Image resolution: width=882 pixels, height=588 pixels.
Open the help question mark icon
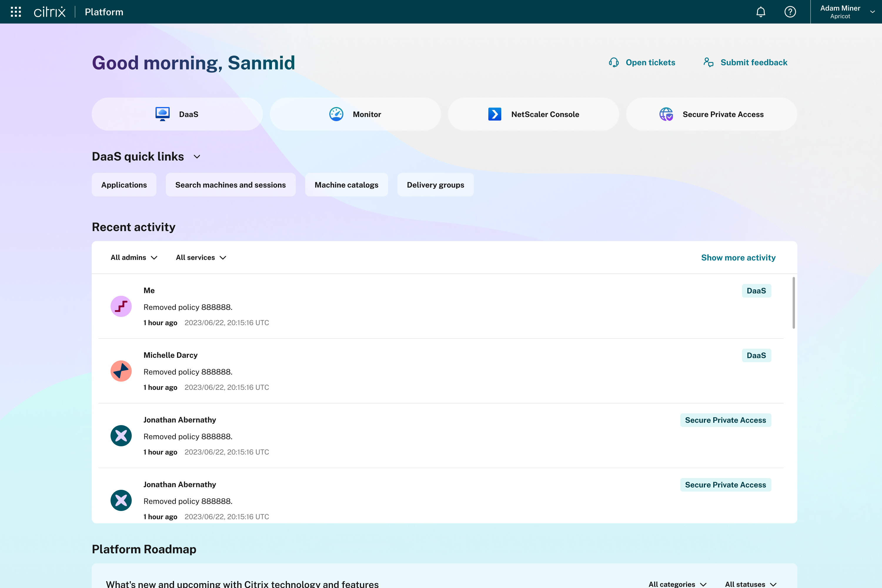(x=790, y=12)
